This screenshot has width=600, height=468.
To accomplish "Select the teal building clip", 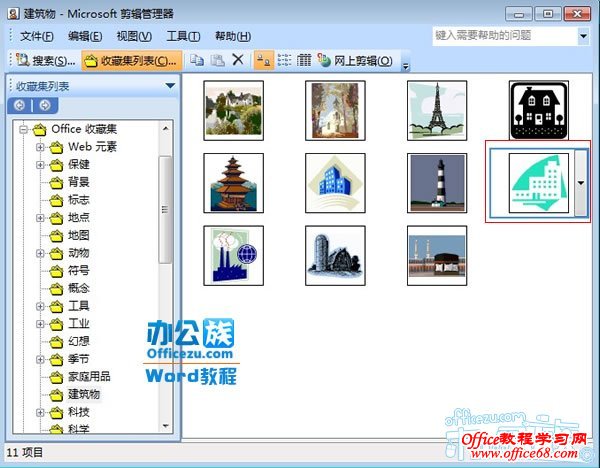I will pos(539,183).
